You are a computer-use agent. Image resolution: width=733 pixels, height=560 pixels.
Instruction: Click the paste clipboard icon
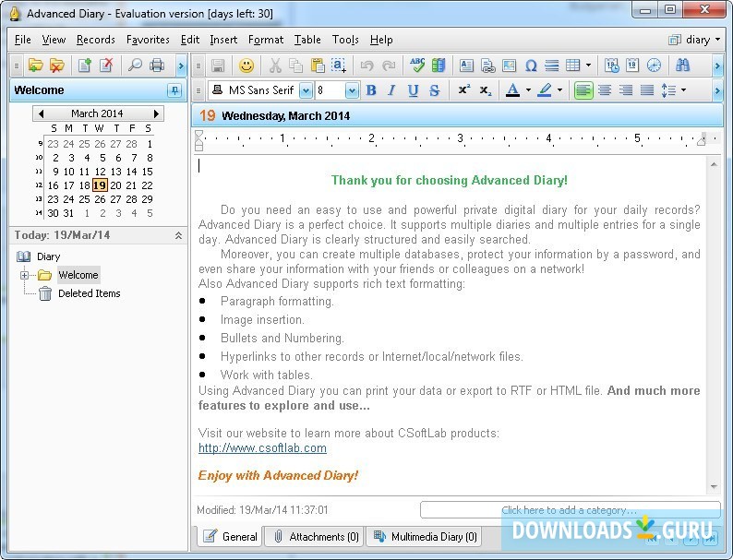coord(318,66)
